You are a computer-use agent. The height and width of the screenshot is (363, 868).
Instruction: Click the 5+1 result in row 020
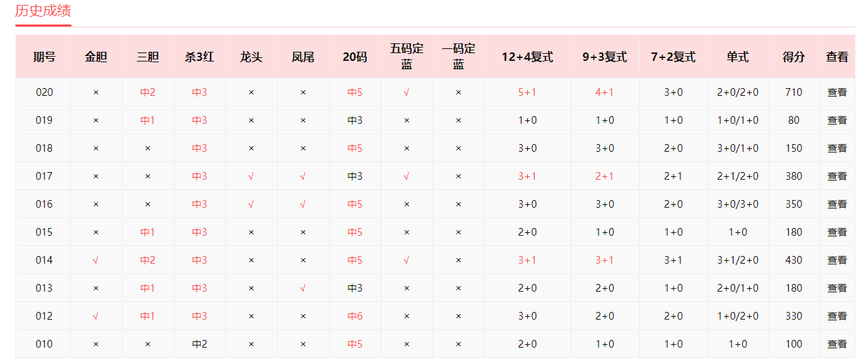[x=527, y=92]
